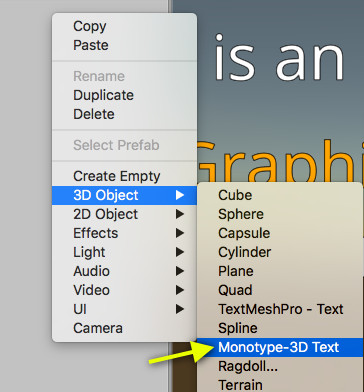Create a Quad 3D object
Image resolution: width=364 pixels, height=392 pixels.
pos(279,290)
